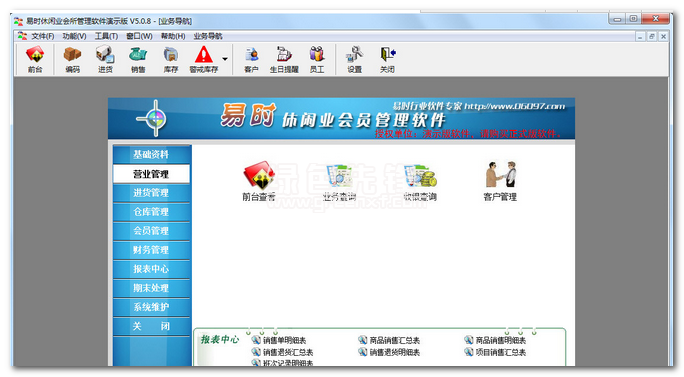Open the 工具(T) menu
Screen dimensions: 684x377
point(106,36)
